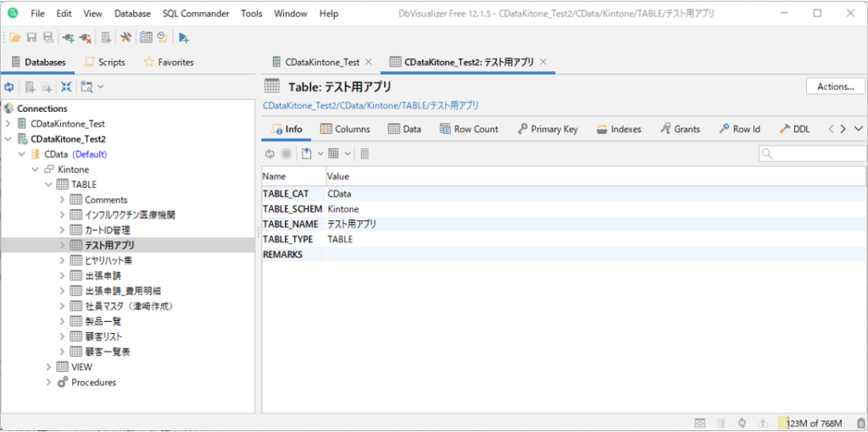868x432 pixels.
Task: Close the CDataKintone_Test editor tab
Action: pos(369,62)
